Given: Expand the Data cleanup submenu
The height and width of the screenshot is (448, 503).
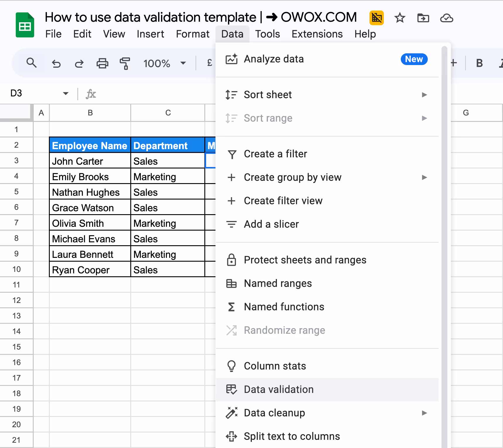Looking at the screenshot, I should click(x=424, y=413).
